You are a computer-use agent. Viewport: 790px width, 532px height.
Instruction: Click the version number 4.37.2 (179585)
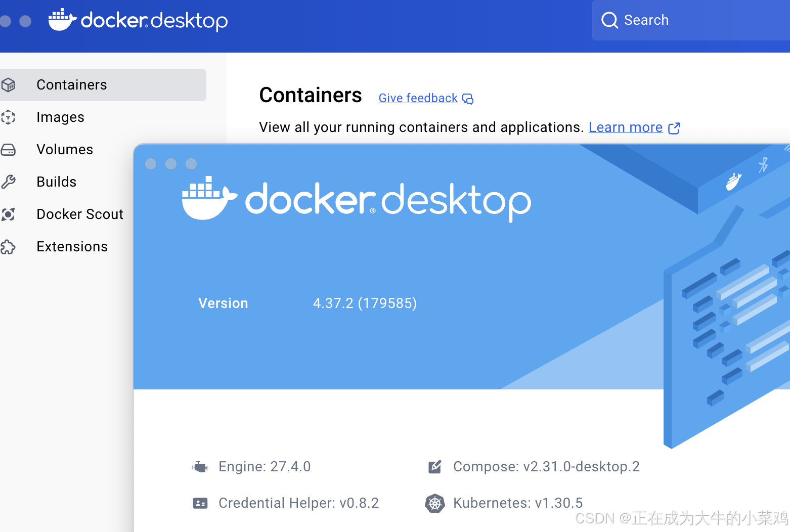pyautogui.click(x=365, y=303)
